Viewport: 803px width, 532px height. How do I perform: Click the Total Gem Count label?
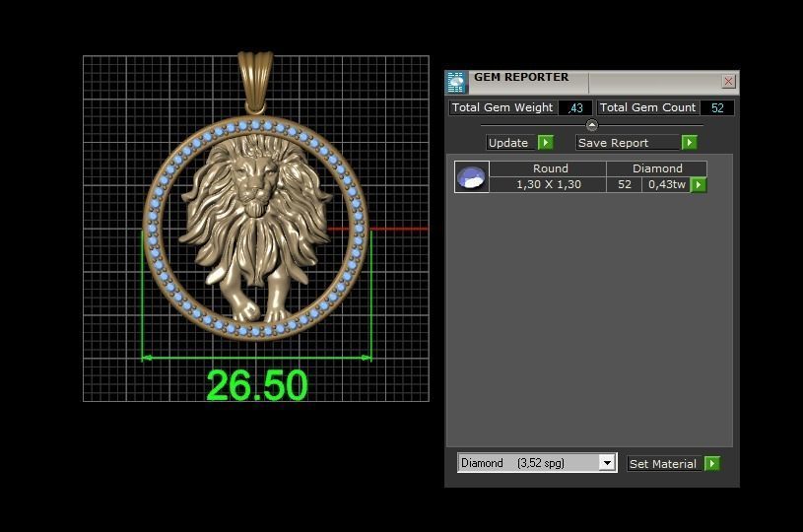pyautogui.click(x=648, y=107)
